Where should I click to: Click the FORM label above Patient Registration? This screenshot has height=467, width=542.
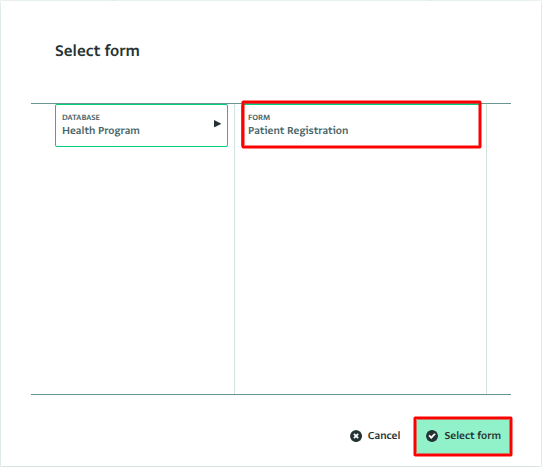[259, 118]
